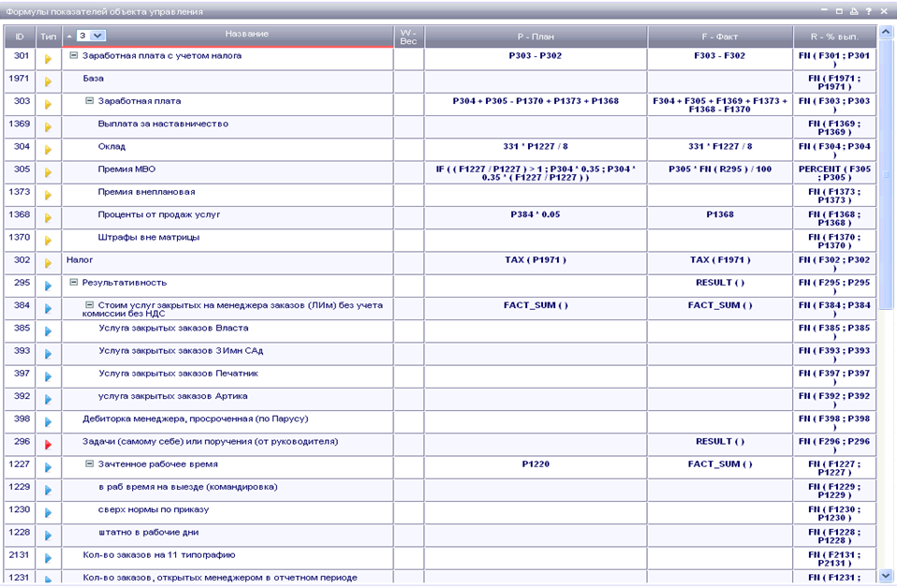Click the blue type arrow in row 1229
The height and width of the screenshot is (588, 897).
(x=48, y=491)
